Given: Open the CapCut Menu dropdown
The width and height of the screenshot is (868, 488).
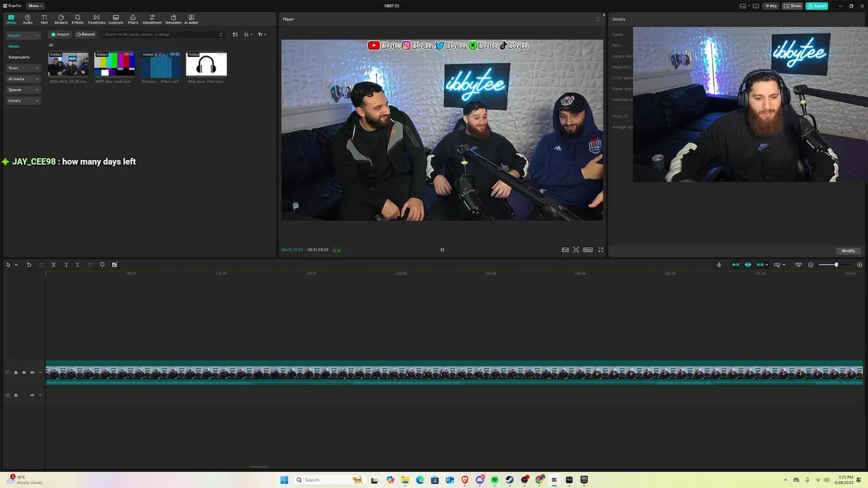Looking at the screenshot, I should tap(35, 5).
